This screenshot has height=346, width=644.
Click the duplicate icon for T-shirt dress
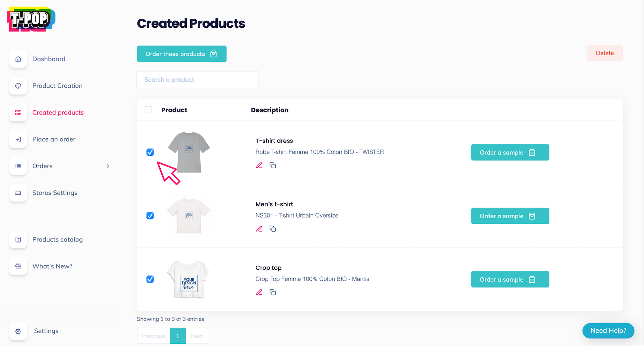[273, 165]
